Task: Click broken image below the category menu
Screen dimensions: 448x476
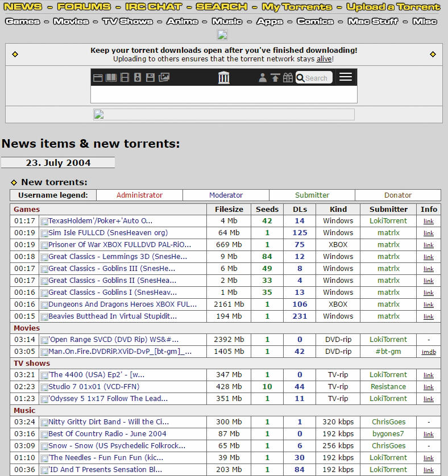Action: [x=222, y=35]
